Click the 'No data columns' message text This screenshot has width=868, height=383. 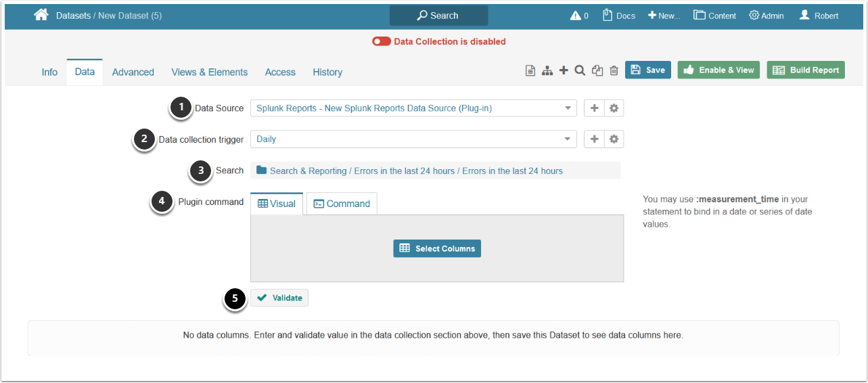point(433,335)
